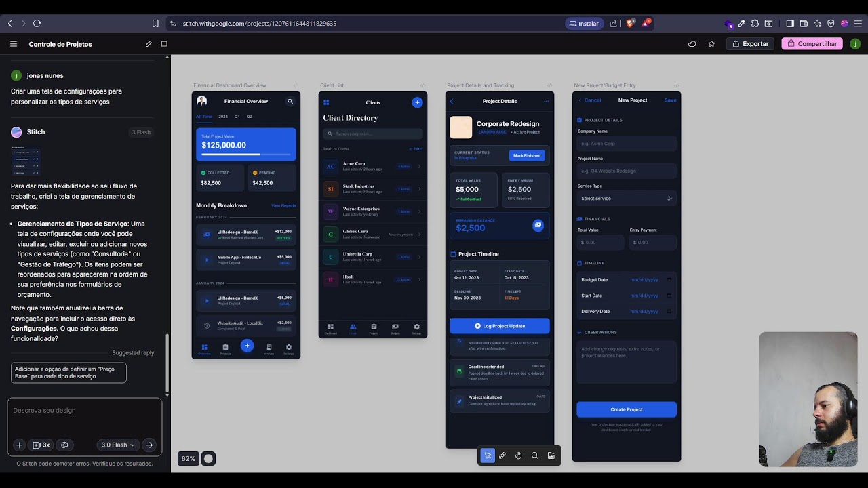Image resolution: width=868 pixels, height=488 pixels.
Task: Open Settings in Financial Overview bottom nav
Action: pos(289,349)
